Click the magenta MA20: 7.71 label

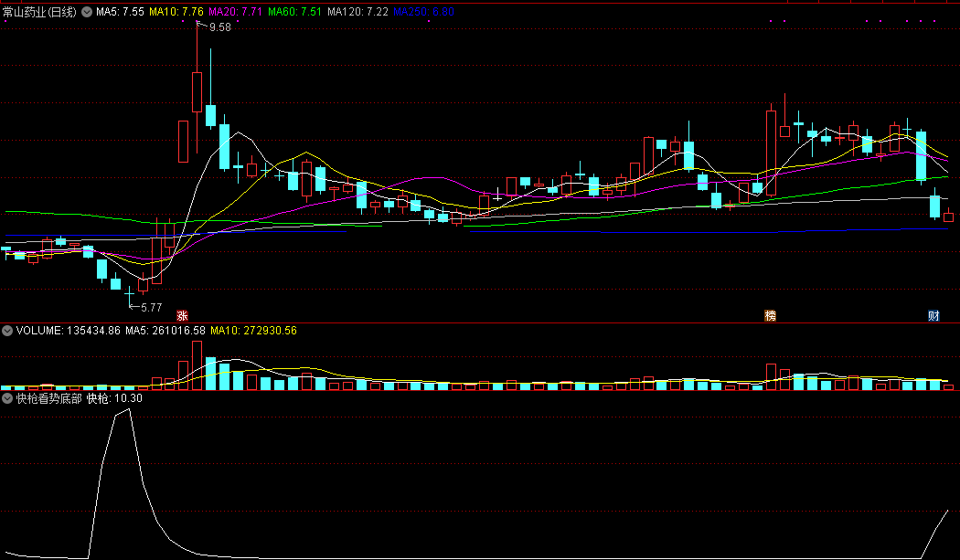click(x=235, y=12)
